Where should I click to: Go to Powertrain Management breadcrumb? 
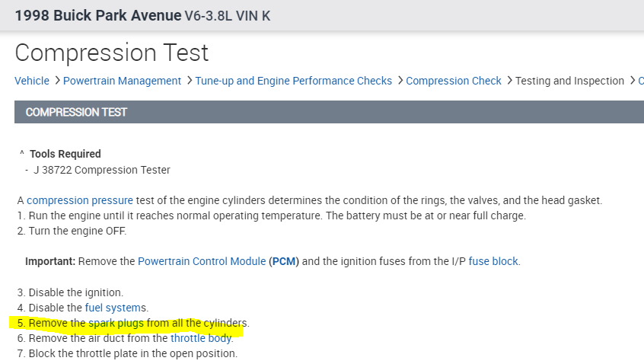click(122, 81)
